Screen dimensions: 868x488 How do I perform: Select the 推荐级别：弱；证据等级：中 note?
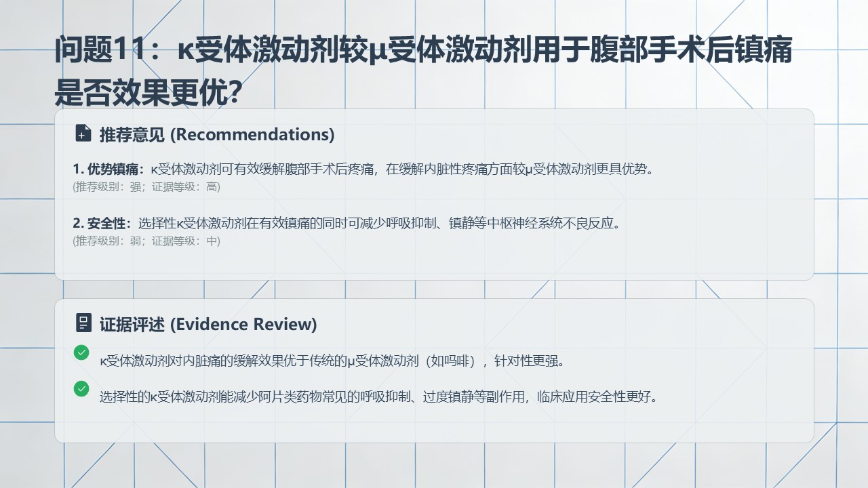146,241
